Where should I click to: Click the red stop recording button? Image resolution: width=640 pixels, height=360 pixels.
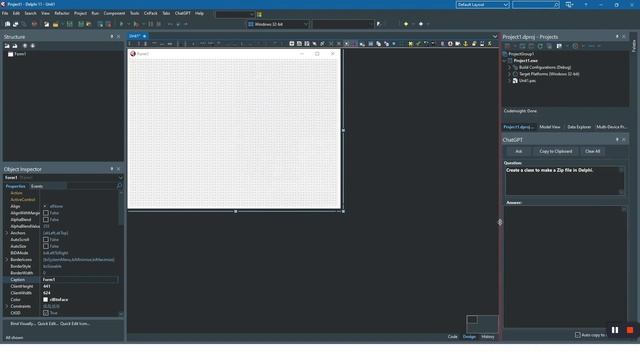tap(630, 330)
